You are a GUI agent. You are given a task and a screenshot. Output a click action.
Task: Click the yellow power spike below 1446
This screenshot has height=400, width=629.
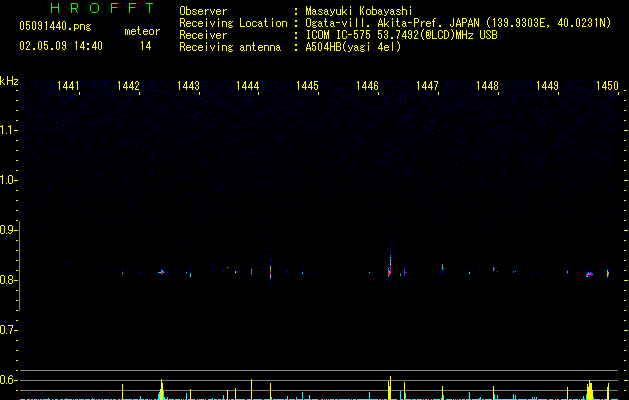[390, 388]
